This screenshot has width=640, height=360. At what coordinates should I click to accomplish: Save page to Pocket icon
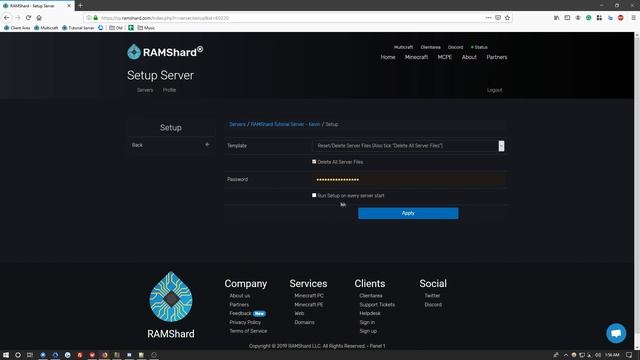[498, 18]
